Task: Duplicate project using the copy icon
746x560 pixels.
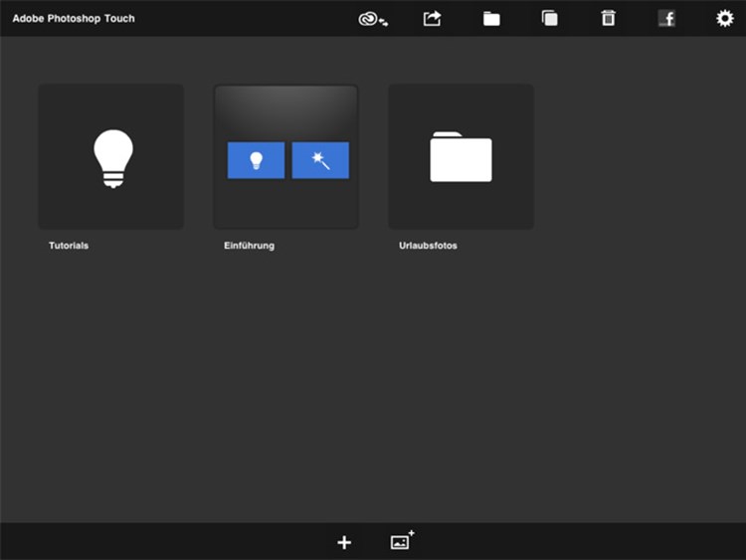Action: pyautogui.click(x=549, y=19)
